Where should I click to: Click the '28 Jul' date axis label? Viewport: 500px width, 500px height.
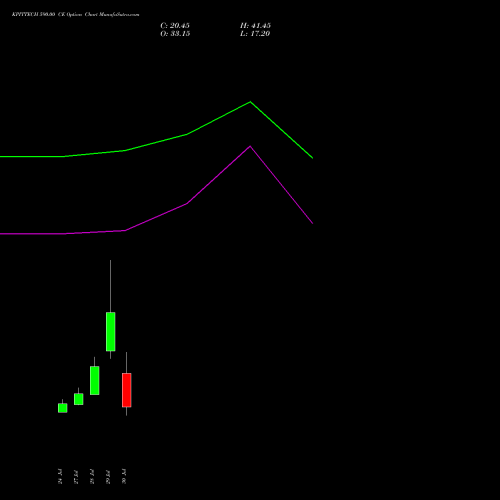[x=92, y=476]
